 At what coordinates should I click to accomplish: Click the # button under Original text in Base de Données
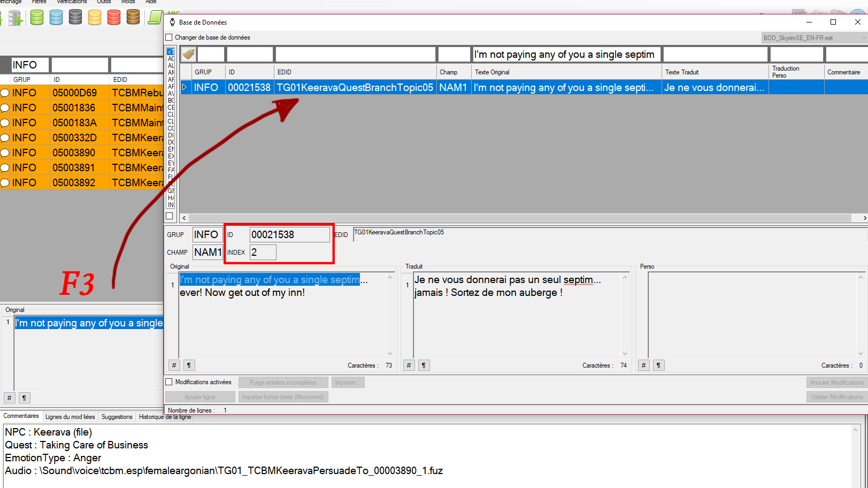(174, 365)
